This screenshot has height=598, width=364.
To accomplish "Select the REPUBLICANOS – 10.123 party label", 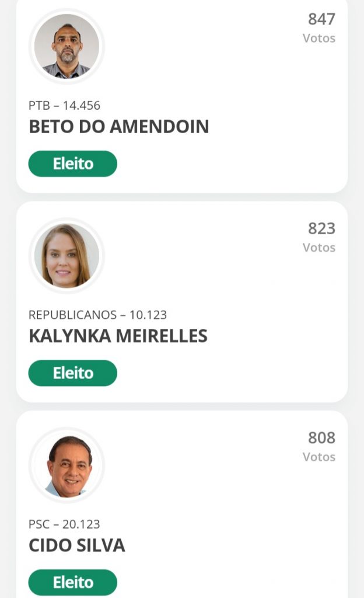I will pos(97,315).
